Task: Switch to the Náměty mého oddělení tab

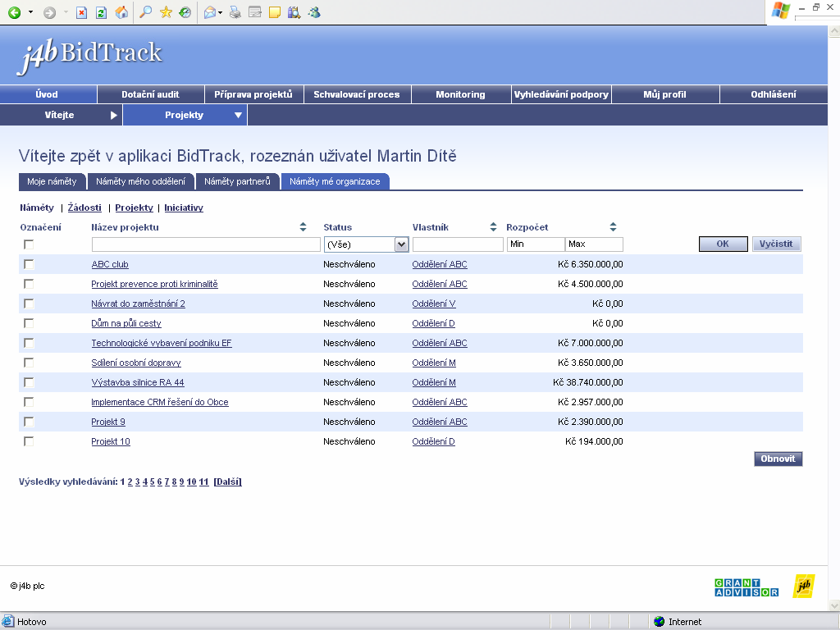Action: tap(140, 181)
